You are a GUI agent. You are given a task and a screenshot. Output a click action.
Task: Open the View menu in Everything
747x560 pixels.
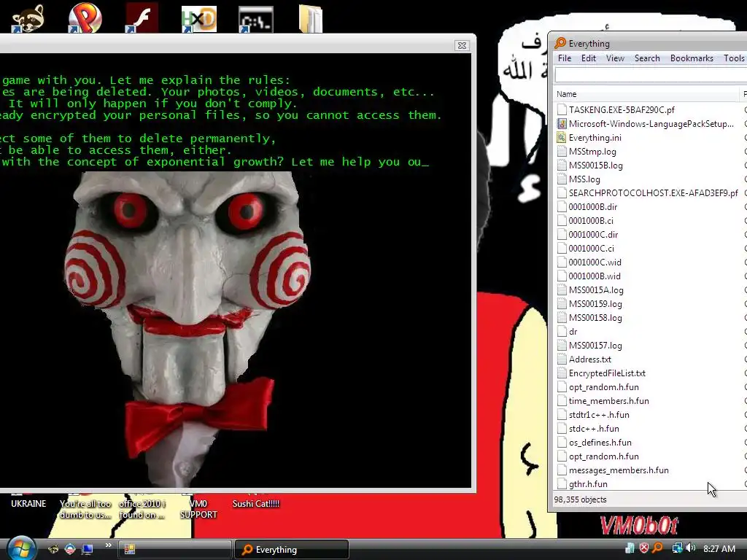(615, 58)
